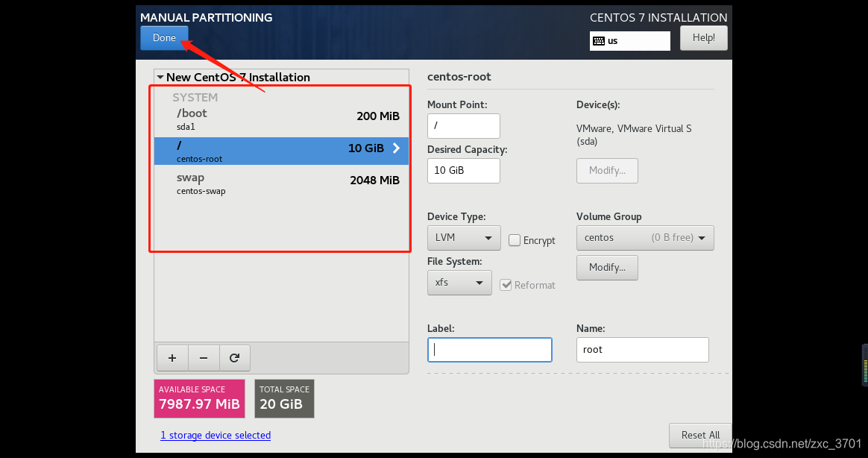Select the / centos-root partition row
The height and width of the screenshot is (458, 868).
(281, 151)
